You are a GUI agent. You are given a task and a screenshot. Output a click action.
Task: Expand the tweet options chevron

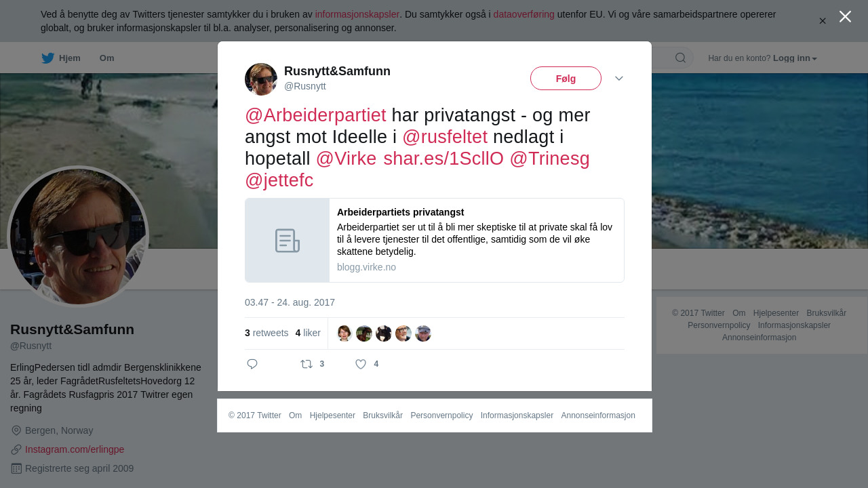pyautogui.click(x=619, y=79)
